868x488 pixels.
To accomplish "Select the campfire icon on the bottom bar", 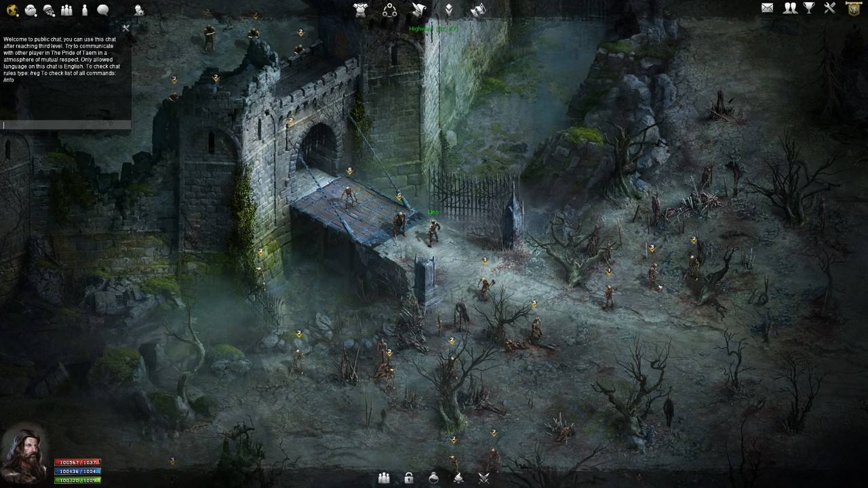I will click(458, 478).
